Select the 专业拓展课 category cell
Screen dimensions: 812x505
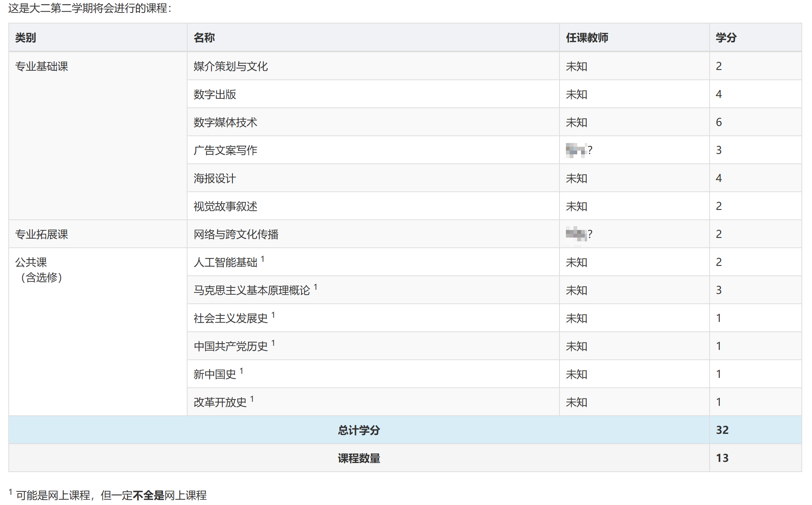[42, 234]
